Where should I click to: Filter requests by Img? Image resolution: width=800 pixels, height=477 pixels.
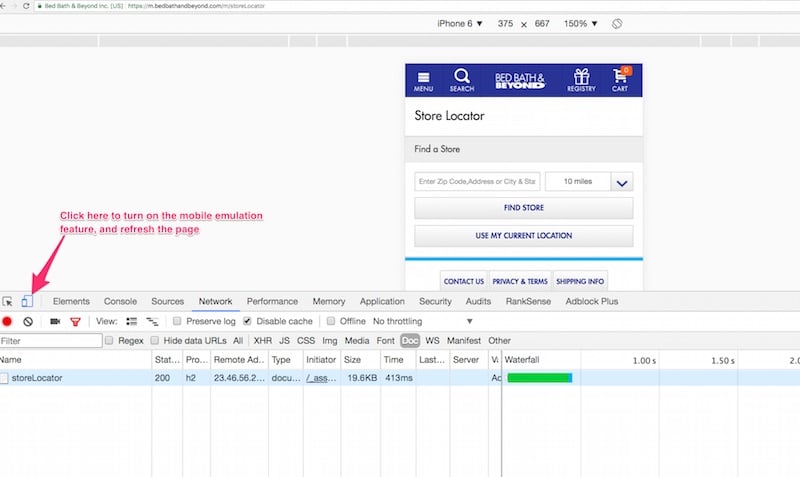(x=330, y=341)
